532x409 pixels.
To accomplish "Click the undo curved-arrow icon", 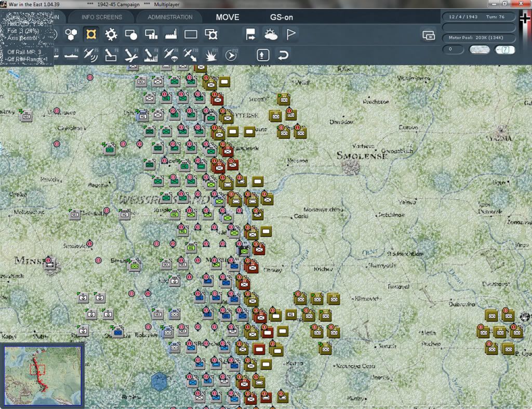I will (283, 55).
